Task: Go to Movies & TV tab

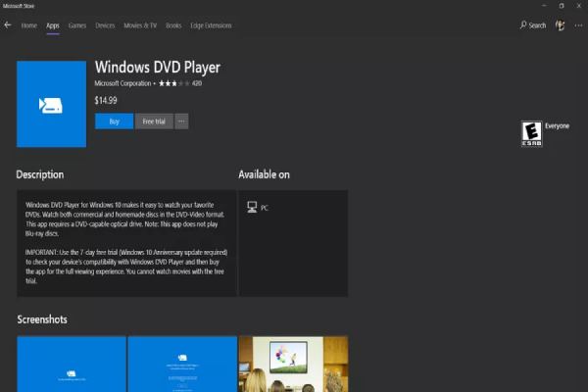Action: (x=140, y=25)
